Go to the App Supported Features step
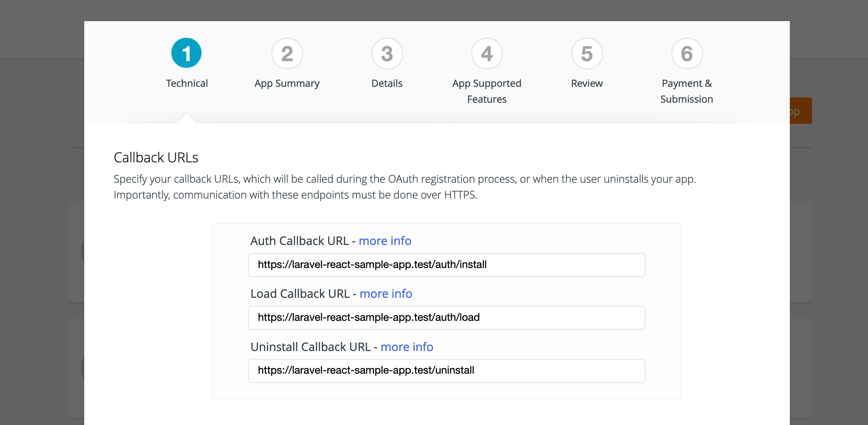Image resolution: width=868 pixels, height=425 pixels. click(x=487, y=91)
